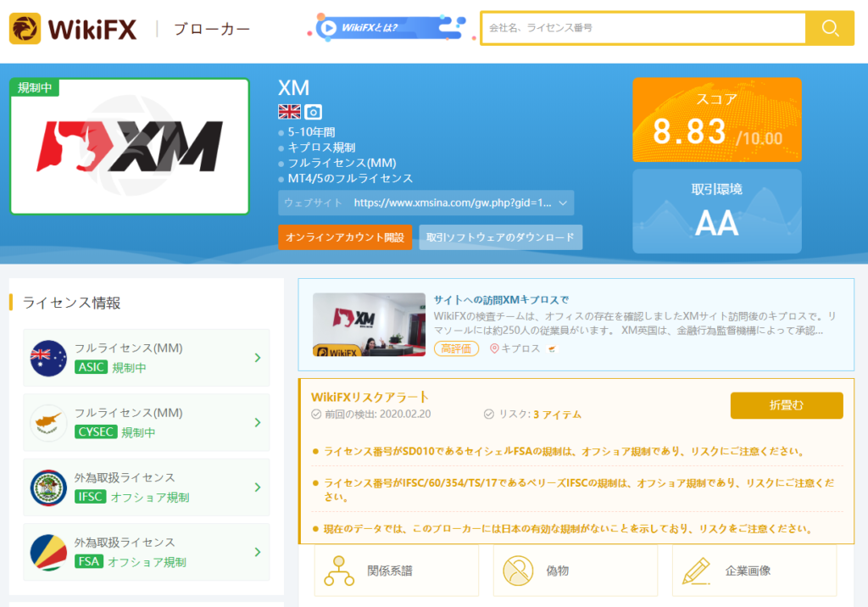868x607 pixels.
Task: Click the 取引環境 AA card
Action: click(x=717, y=212)
